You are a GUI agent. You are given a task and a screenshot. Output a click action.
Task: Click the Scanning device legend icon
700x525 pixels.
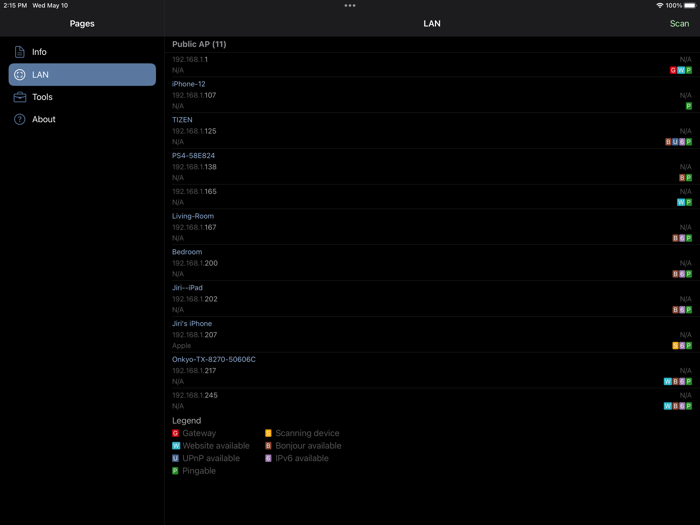(268, 433)
